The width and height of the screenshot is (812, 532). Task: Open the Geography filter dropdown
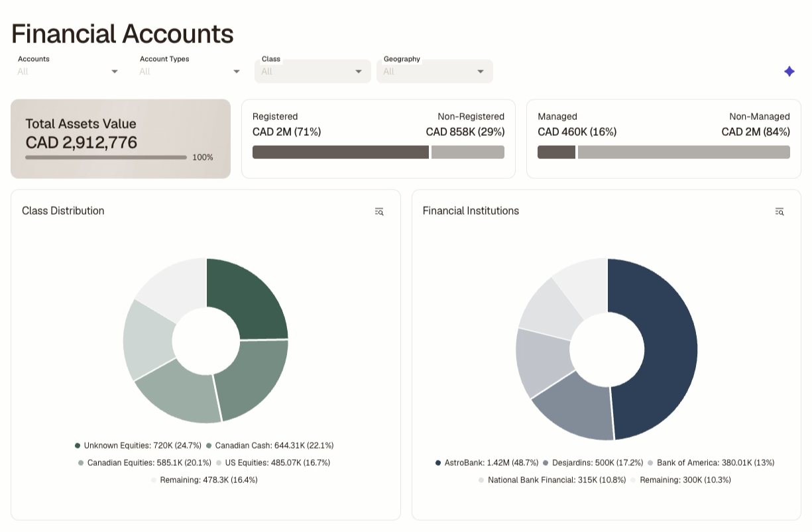435,71
